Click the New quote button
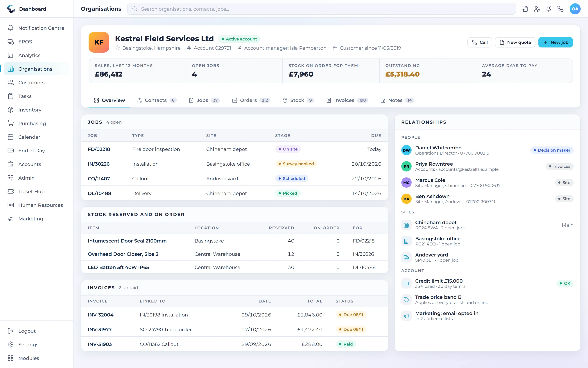This screenshot has height=368, width=588. (x=515, y=42)
